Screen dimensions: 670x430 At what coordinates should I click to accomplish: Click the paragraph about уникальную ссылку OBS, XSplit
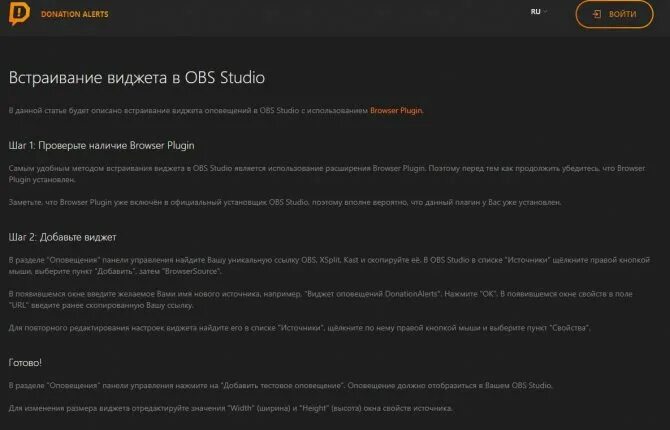329,265
